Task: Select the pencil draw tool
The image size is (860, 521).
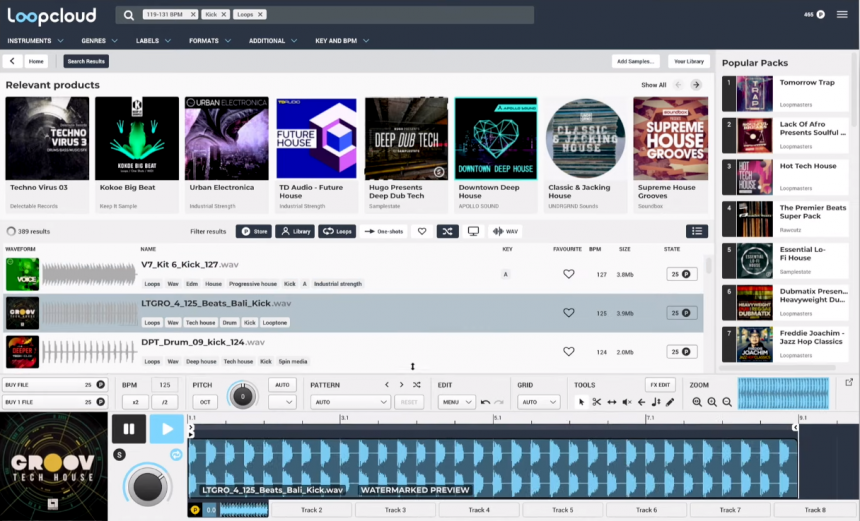Action: (x=670, y=402)
